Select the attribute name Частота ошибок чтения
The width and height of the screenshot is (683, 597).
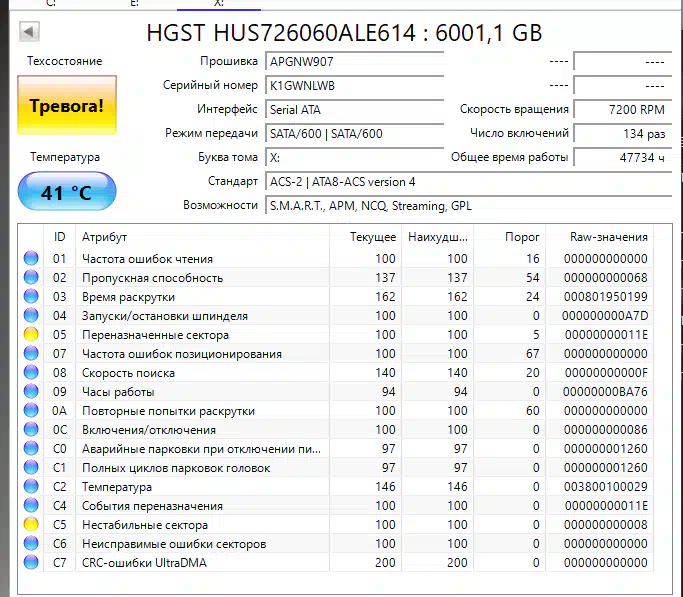(147, 259)
